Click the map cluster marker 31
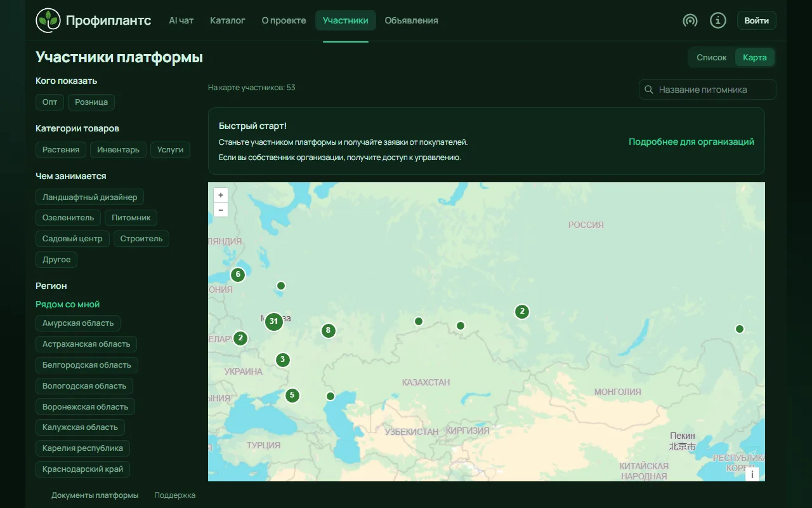The image size is (812, 508). coord(273,321)
